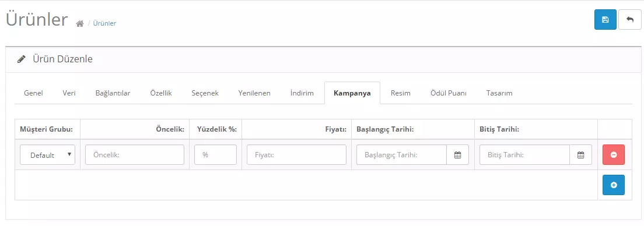This screenshot has width=644, height=226.
Task: Open the Bağlantılar tab
Action: (x=113, y=93)
